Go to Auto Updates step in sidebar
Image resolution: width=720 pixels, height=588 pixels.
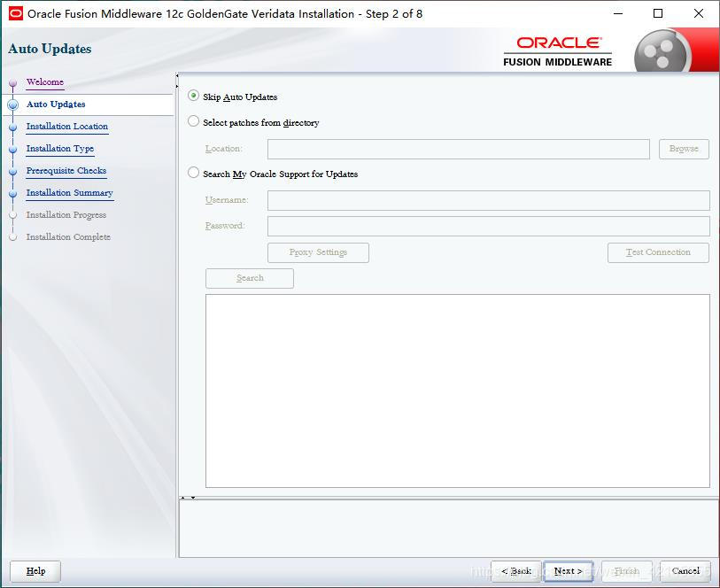pos(56,104)
